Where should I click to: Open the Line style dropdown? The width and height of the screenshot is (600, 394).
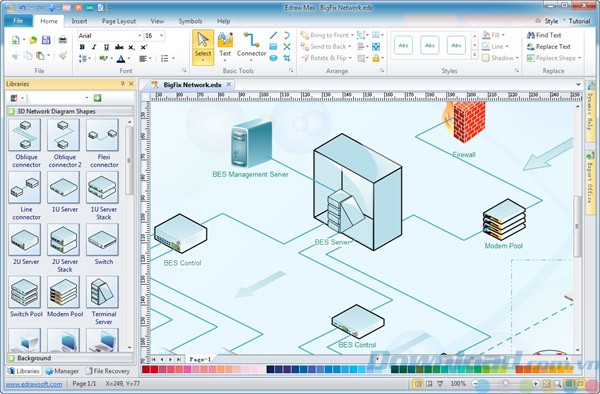pyautogui.click(x=495, y=47)
